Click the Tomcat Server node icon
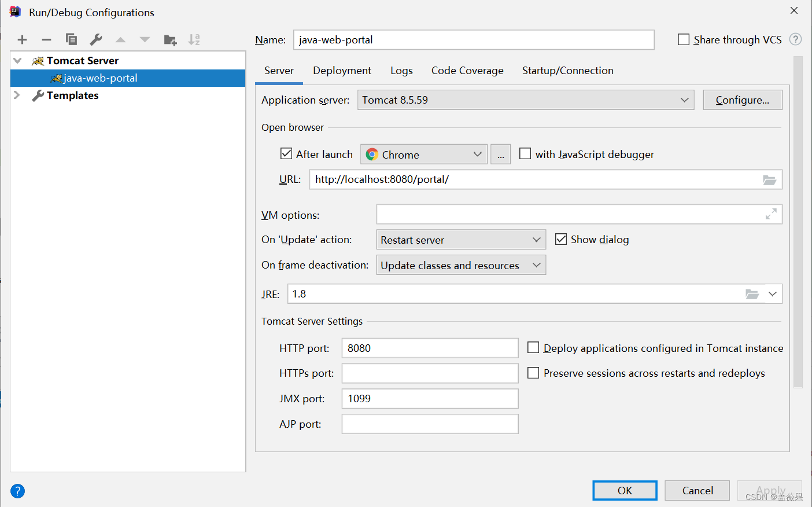The image size is (812, 507). [x=38, y=61]
